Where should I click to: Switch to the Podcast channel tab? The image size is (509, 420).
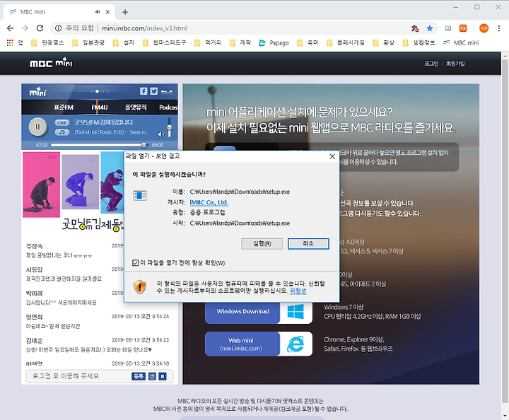(168, 107)
